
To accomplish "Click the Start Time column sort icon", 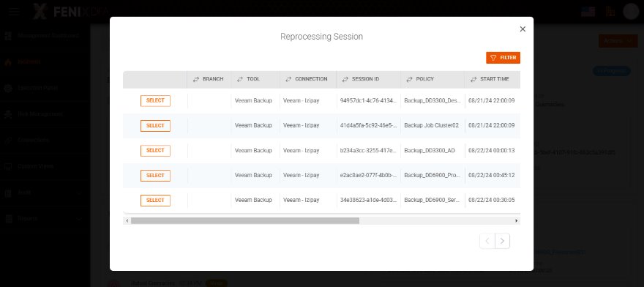I will 473,79.
